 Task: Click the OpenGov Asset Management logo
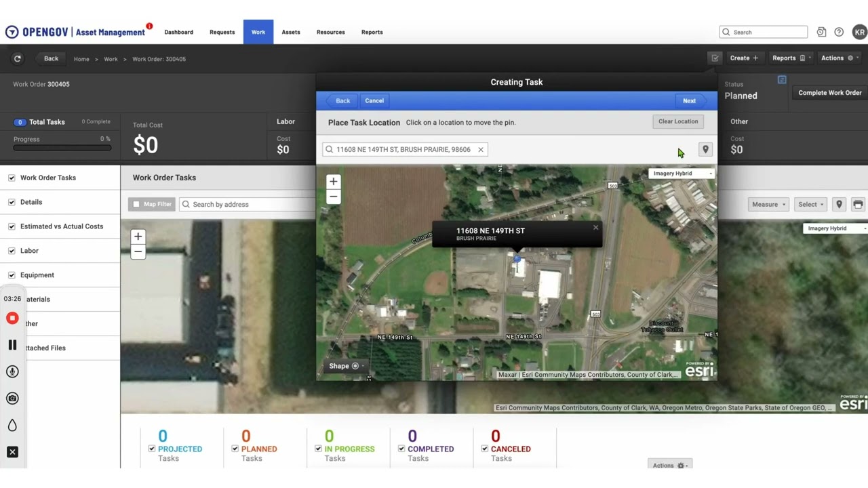coord(75,32)
